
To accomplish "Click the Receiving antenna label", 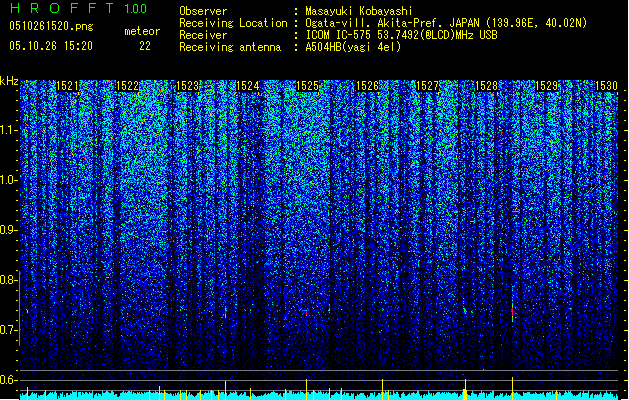I will click(x=230, y=47).
